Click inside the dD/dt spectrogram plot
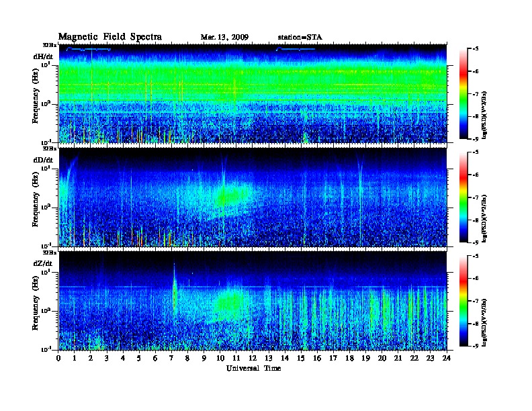 253,197
